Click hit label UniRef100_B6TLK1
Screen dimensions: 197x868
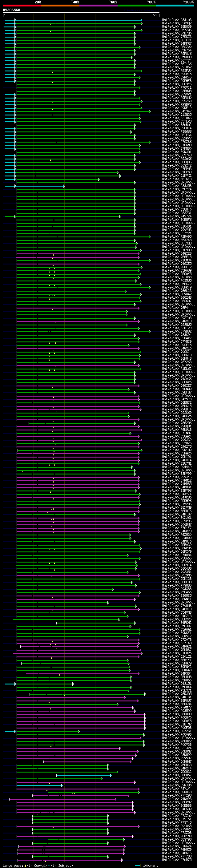[x=177, y=40]
